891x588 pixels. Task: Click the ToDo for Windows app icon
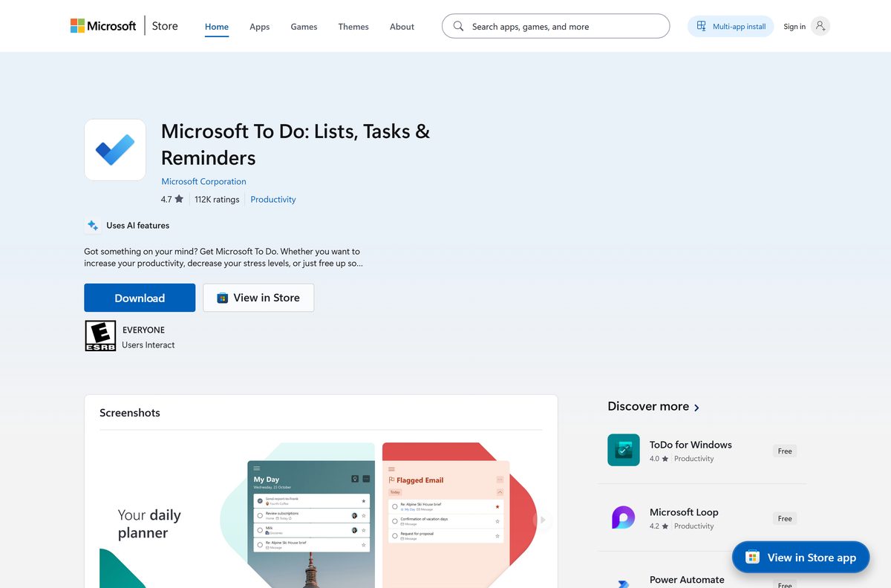(624, 450)
